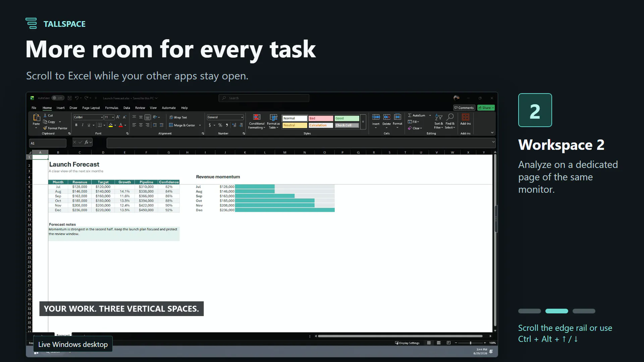Viewport: 644px width, 362px height.
Task: Switch to the Page Layout tab
Action: (91, 108)
